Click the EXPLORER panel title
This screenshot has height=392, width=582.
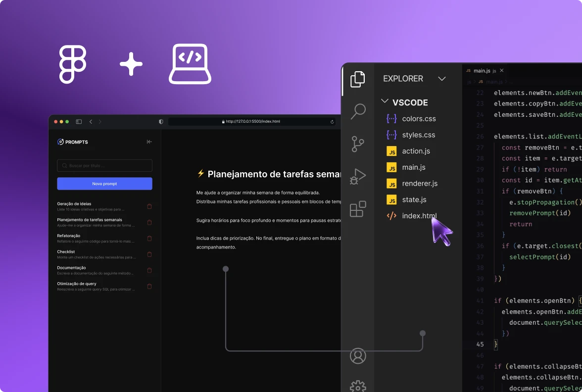(403, 79)
